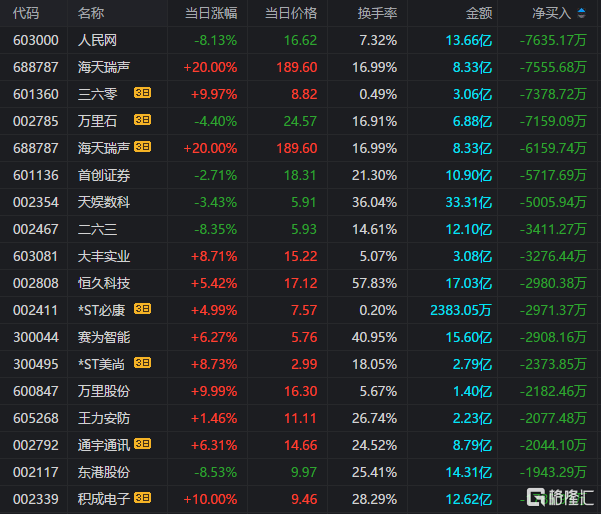The width and height of the screenshot is (601, 514).
Task: Select stock code 002467
Action: (x=36, y=229)
